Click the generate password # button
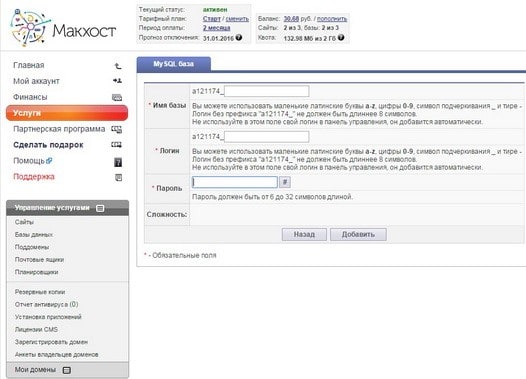 pos(285,182)
